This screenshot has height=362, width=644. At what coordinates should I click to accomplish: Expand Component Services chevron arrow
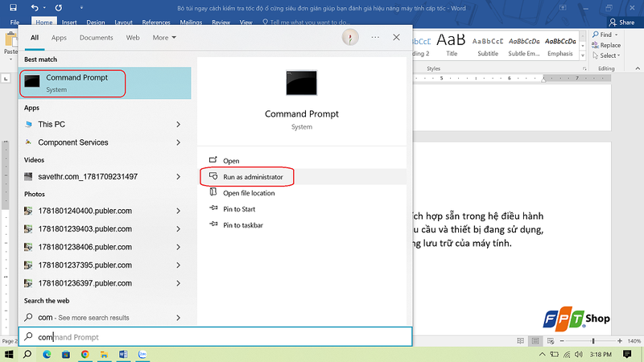pyautogui.click(x=178, y=142)
